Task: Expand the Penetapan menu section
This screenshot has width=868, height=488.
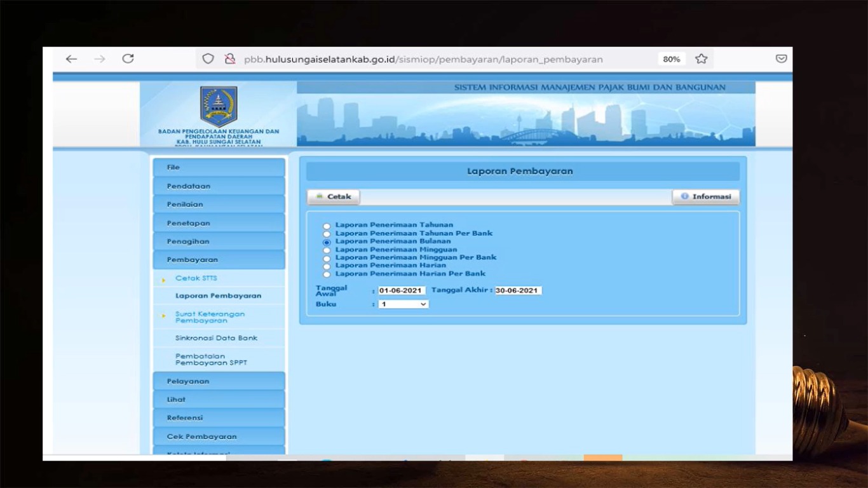Action: (219, 223)
